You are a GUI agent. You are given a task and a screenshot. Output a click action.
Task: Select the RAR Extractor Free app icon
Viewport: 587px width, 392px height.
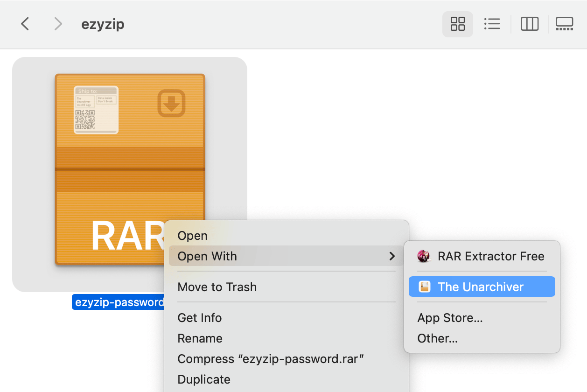pyautogui.click(x=423, y=256)
